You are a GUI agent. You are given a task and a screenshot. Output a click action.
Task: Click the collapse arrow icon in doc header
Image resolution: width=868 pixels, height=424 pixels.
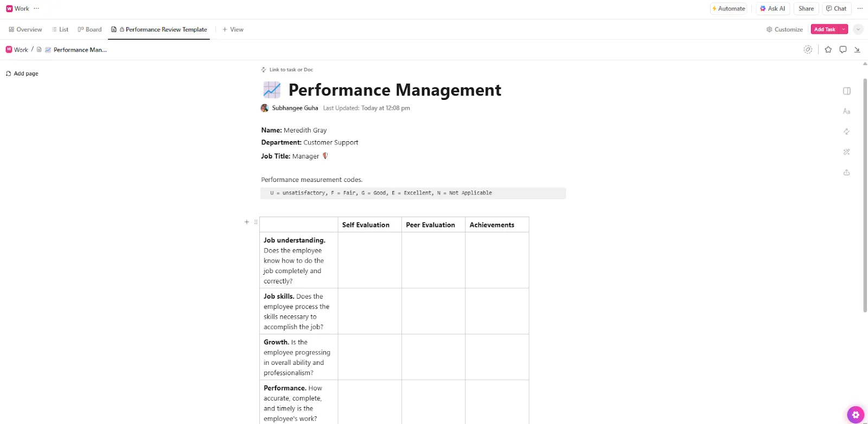coord(857,49)
